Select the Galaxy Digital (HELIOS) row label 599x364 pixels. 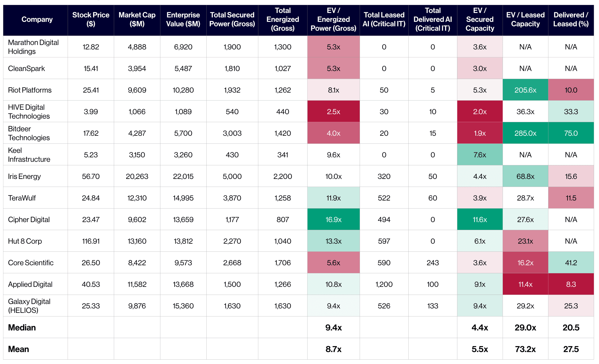tap(29, 306)
